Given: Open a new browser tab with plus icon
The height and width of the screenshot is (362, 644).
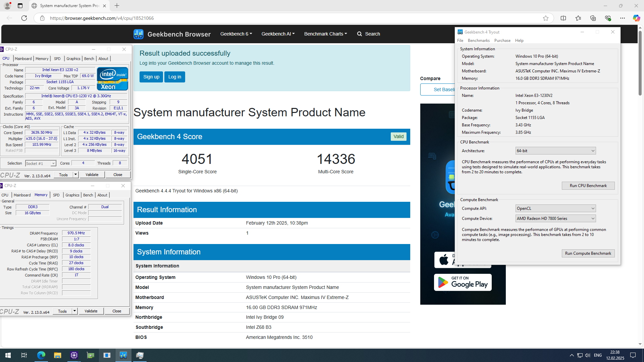Looking at the screenshot, I should [117, 6].
